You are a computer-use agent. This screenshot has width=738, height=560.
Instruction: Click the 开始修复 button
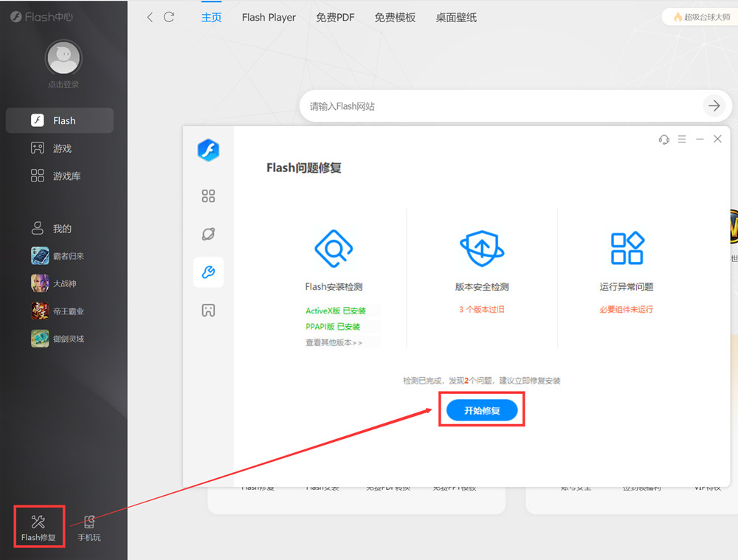click(482, 410)
